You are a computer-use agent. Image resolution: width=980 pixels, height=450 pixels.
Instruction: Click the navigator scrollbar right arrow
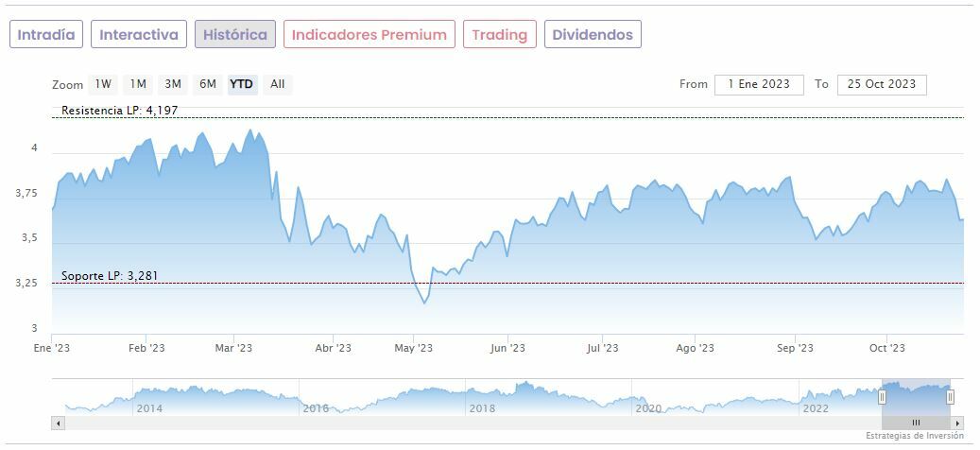957,423
